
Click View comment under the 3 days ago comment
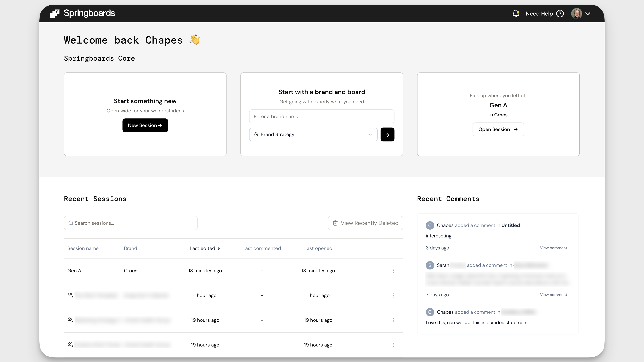click(x=553, y=248)
